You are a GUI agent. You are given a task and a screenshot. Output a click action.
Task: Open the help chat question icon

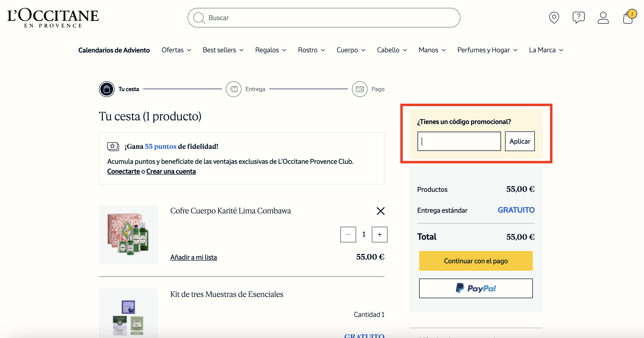coord(578,17)
